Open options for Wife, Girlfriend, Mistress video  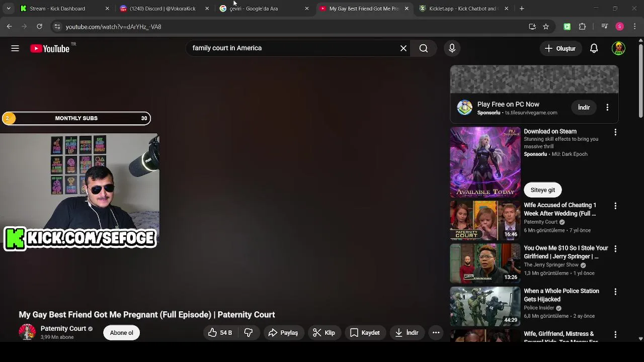(x=615, y=334)
